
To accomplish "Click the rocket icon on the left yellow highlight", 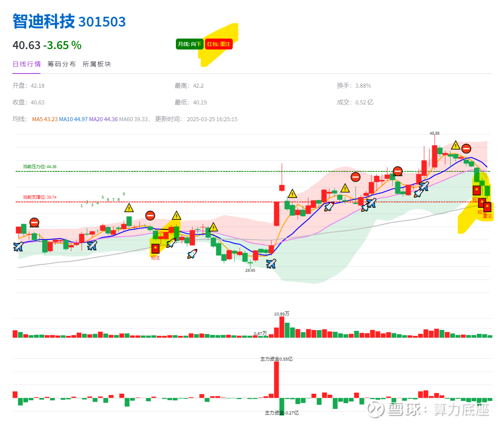I will (171, 243).
